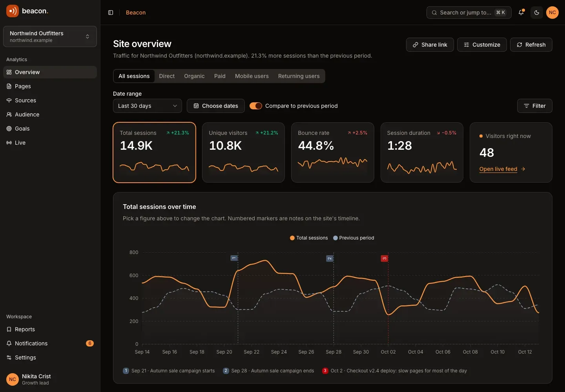The width and height of the screenshot is (565, 392).
Task: Switch to the Organic segment tab
Action: tap(194, 76)
